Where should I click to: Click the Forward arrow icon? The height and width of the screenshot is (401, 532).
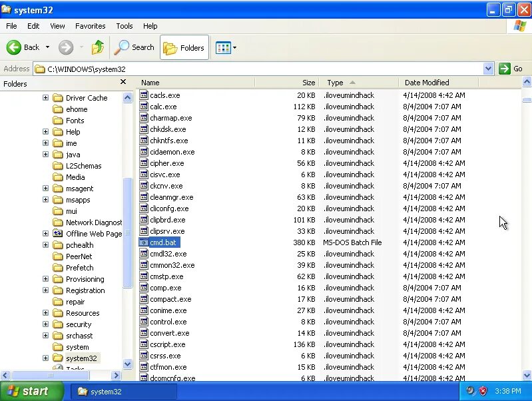click(x=66, y=47)
